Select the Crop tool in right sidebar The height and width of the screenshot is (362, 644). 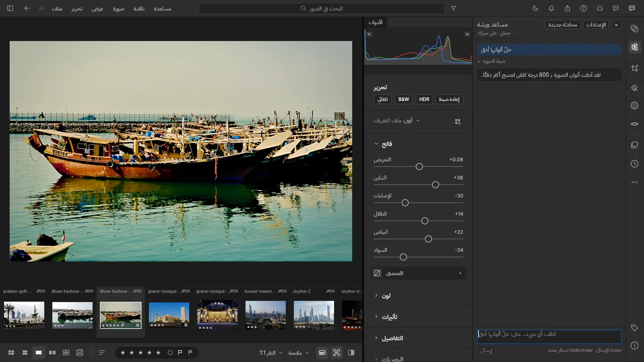pos(635,68)
